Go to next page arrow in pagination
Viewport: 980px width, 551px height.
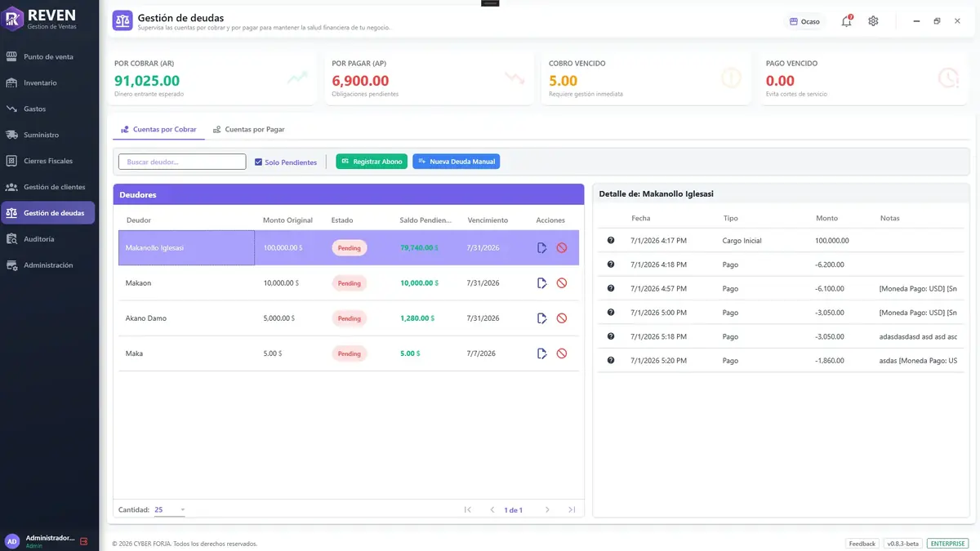547,510
